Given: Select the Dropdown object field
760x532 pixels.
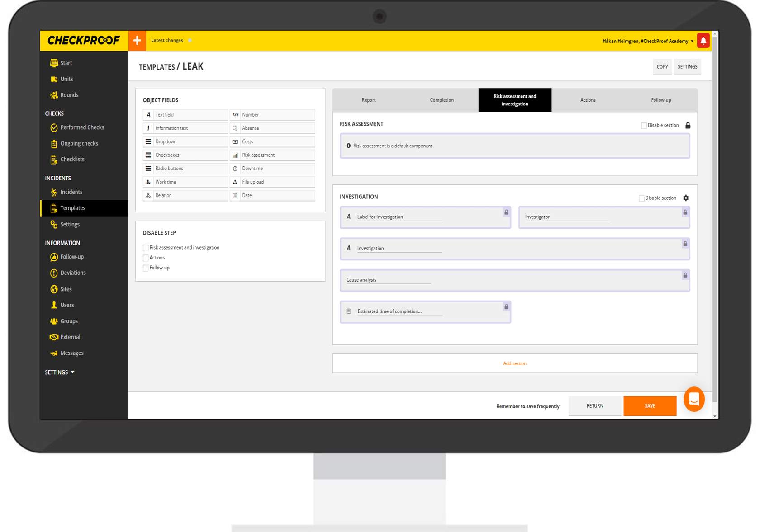Looking at the screenshot, I should (x=185, y=141).
